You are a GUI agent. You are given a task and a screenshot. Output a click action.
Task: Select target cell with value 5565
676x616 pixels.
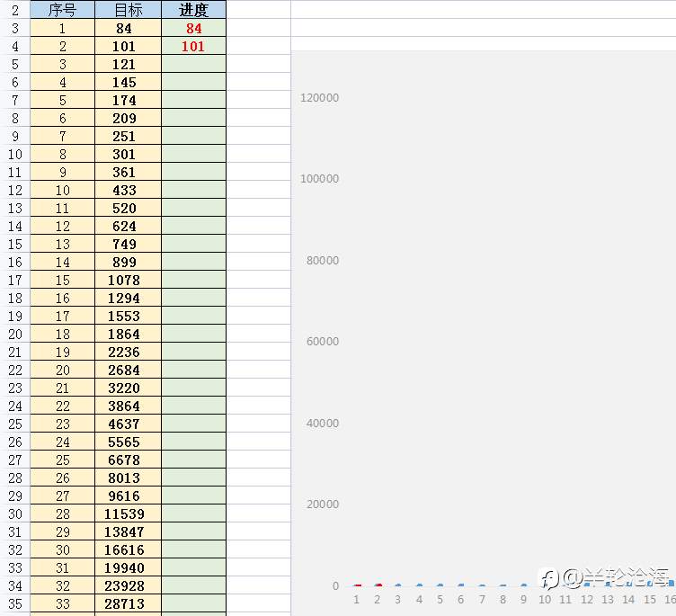pos(128,442)
